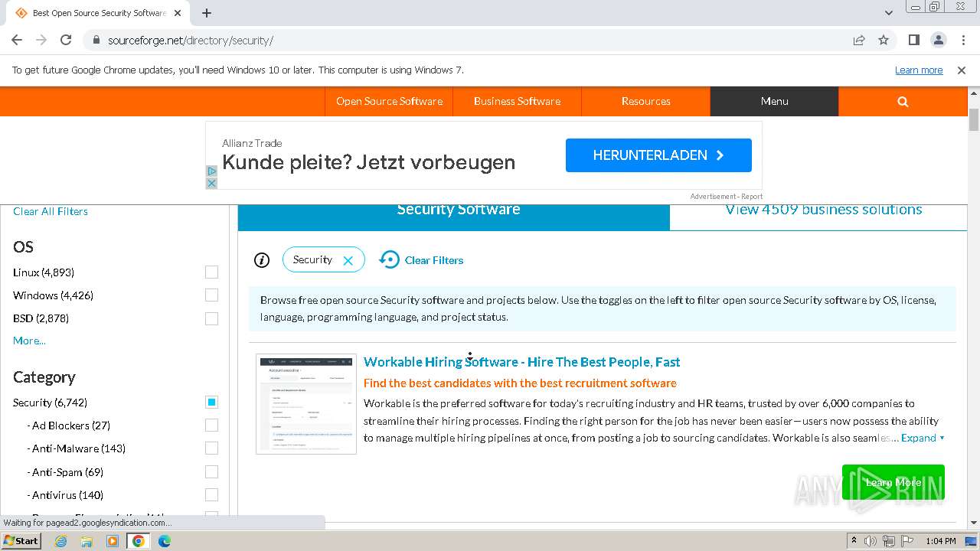Viewport: 980px width, 551px height.
Task: Click the Learn More button
Action: coord(893,482)
